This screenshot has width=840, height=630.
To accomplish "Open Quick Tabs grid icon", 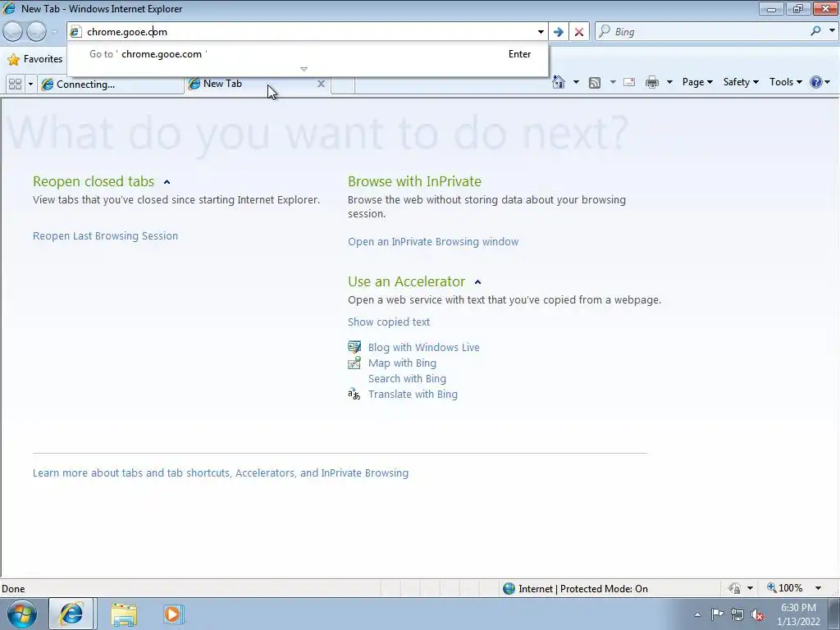I will tap(15, 84).
